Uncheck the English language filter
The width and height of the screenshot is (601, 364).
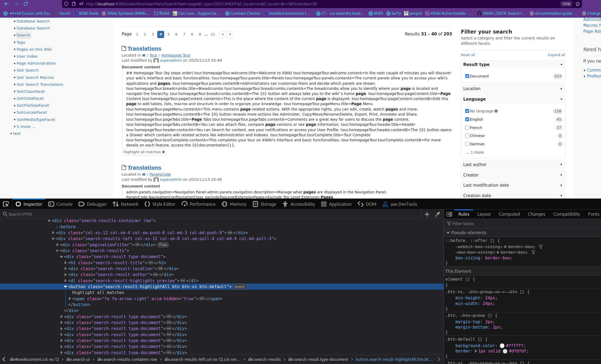click(467, 119)
